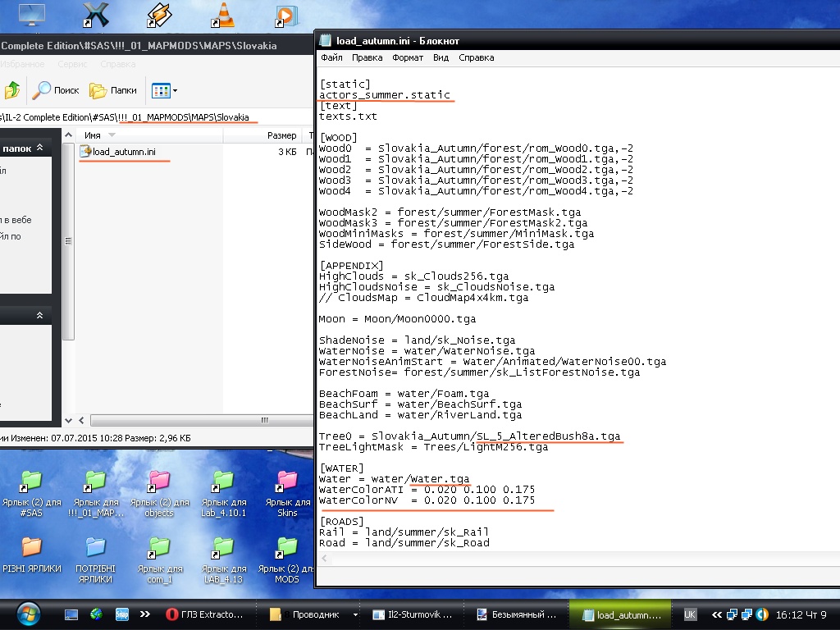Image resolution: width=840 pixels, height=630 pixels.
Task: Sort files by the Имя column header
Action: [93, 135]
